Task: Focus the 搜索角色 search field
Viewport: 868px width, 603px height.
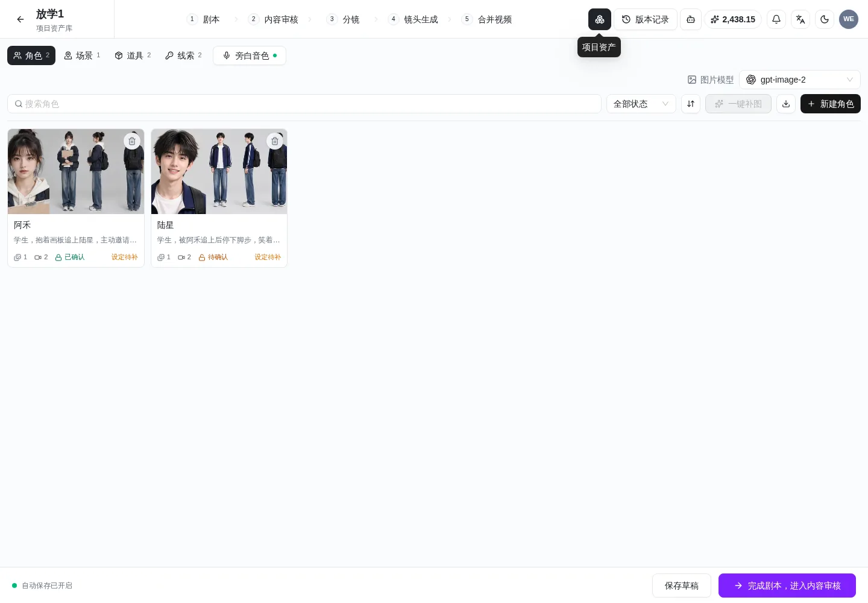Action: (x=304, y=104)
